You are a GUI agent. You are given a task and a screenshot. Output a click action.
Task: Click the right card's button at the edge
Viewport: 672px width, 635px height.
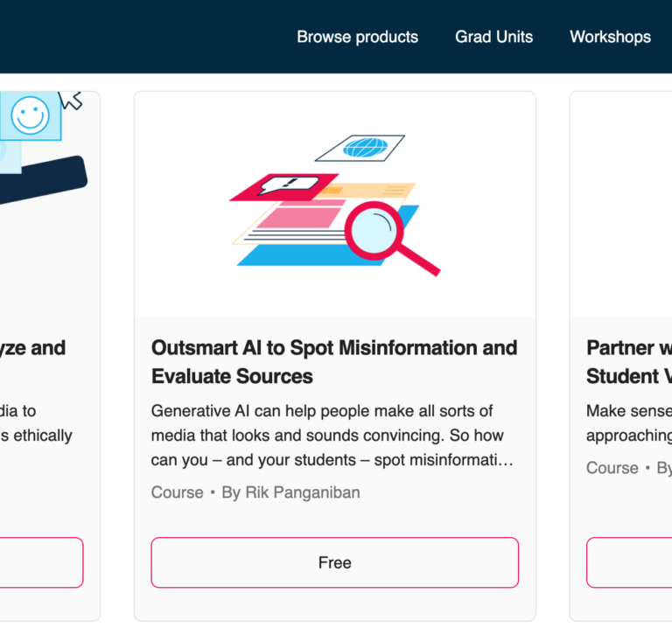click(x=630, y=562)
